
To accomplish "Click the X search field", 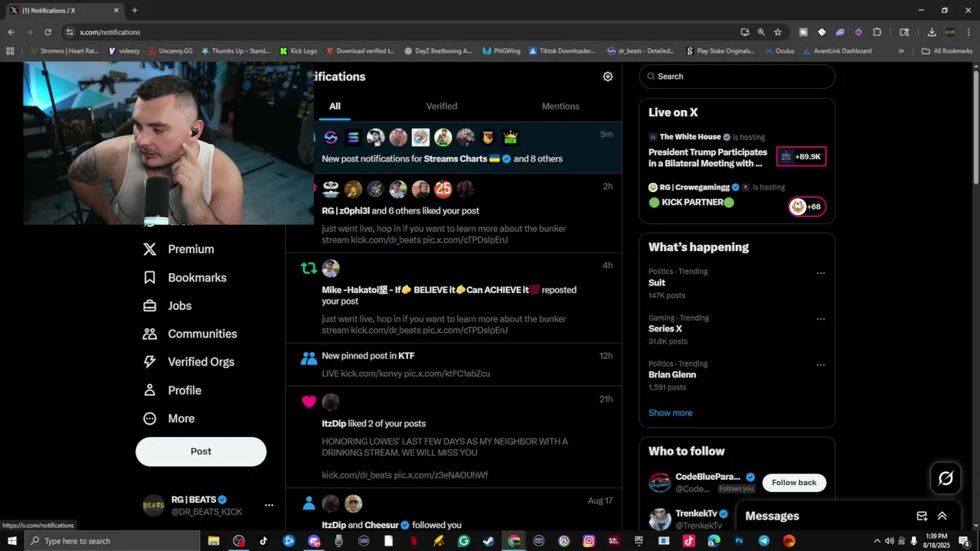I will (737, 77).
